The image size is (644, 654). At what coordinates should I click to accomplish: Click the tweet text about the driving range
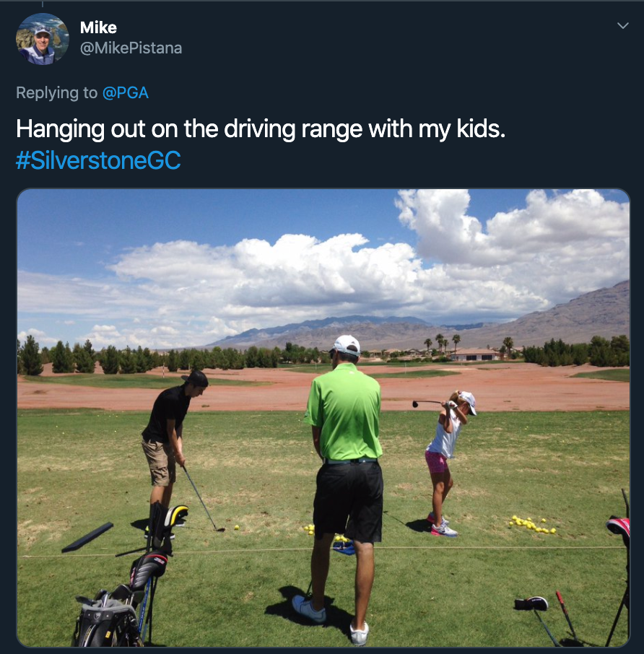[x=261, y=129]
